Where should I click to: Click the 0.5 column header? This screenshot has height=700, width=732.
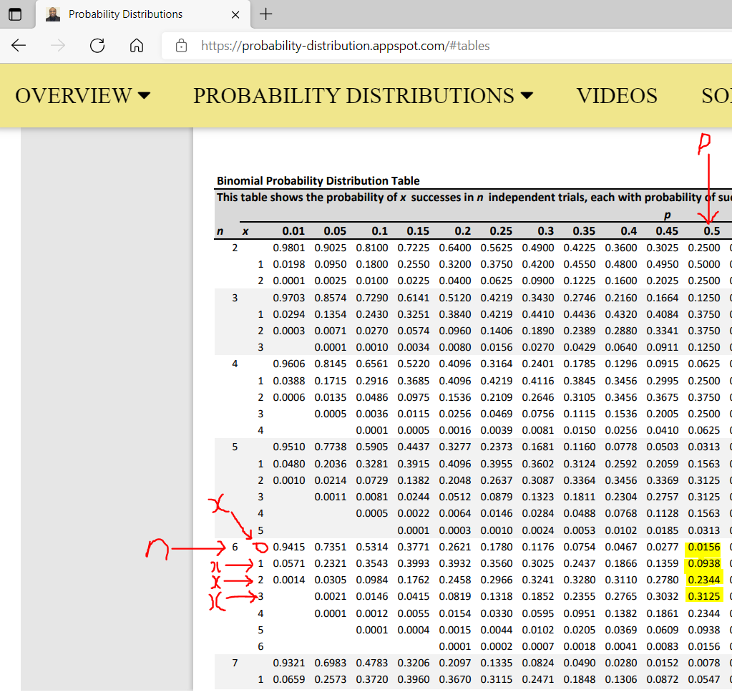pyautogui.click(x=711, y=231)
